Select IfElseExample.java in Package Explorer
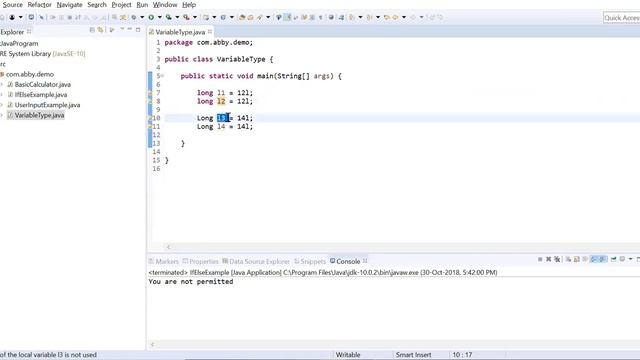The width and height of the screenshot is (640, 360). tap(41, 95)
